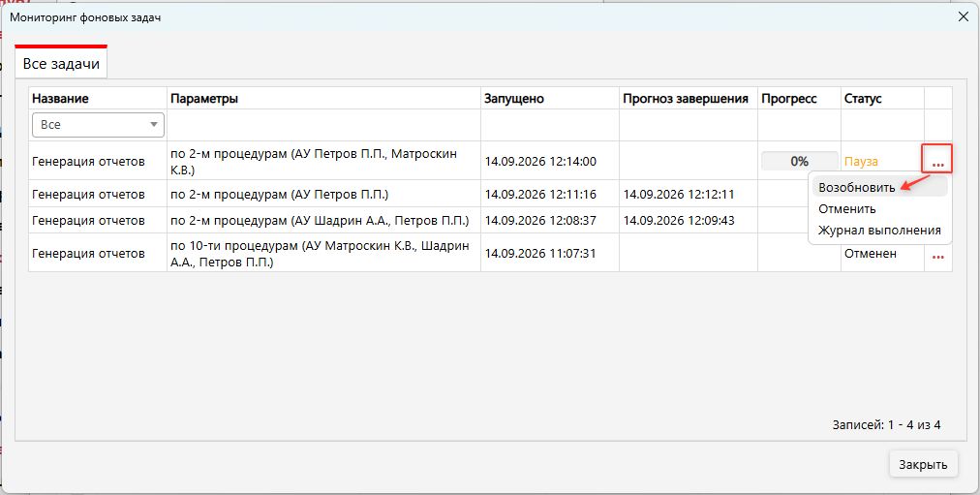The image size is (980, 495).
Task: Sort by the Запущено column header
Action: point(550,99)
